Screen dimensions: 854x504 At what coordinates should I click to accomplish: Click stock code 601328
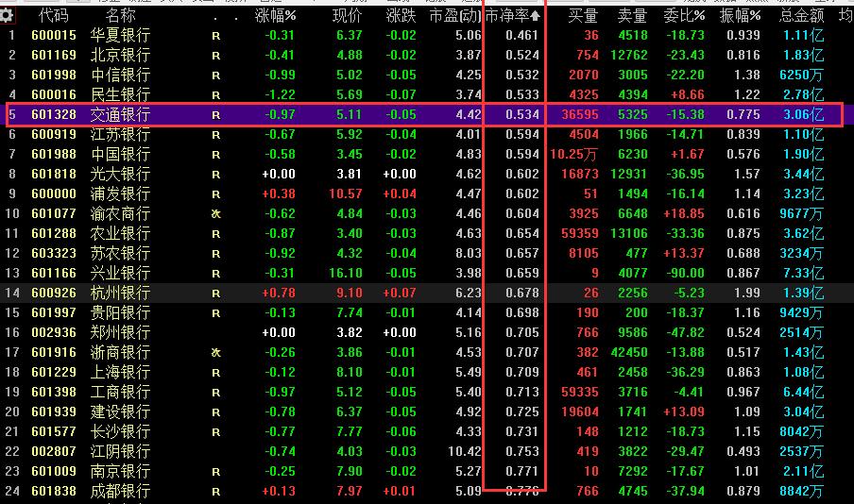coord(54,115)
